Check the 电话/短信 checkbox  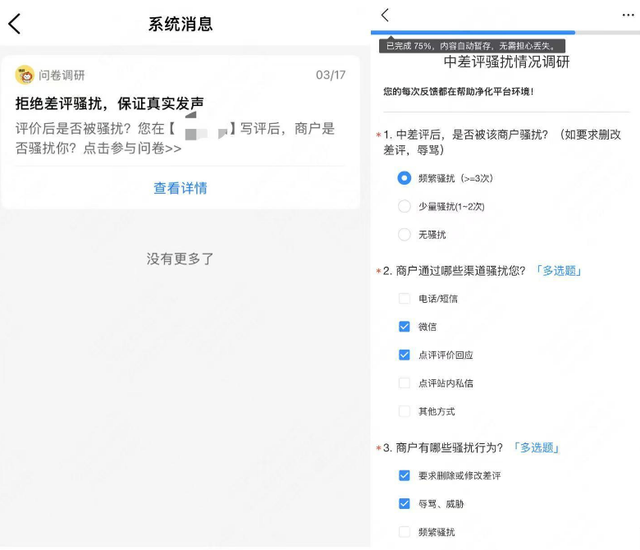pyautogui.click(x=404, y=299)
